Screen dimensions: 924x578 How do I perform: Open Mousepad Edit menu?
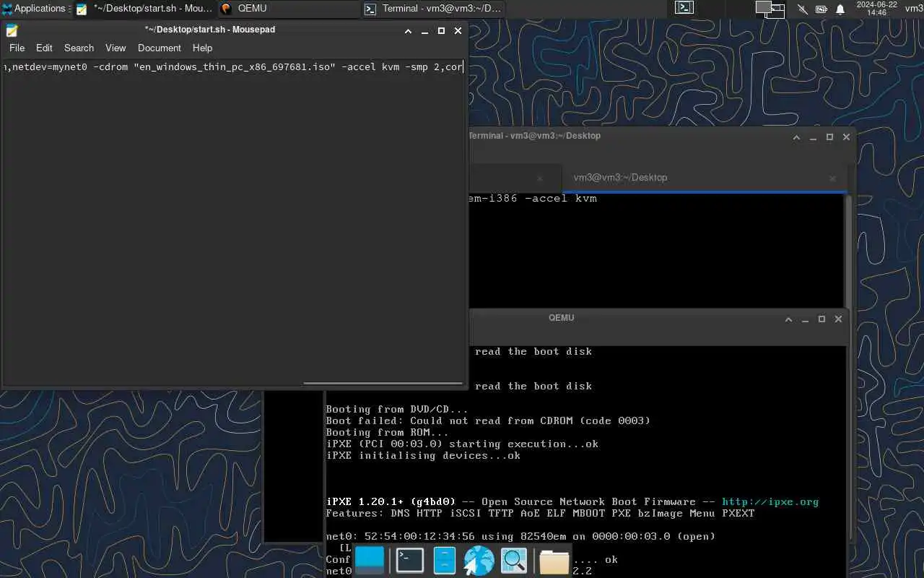click(x=44, y=48)
